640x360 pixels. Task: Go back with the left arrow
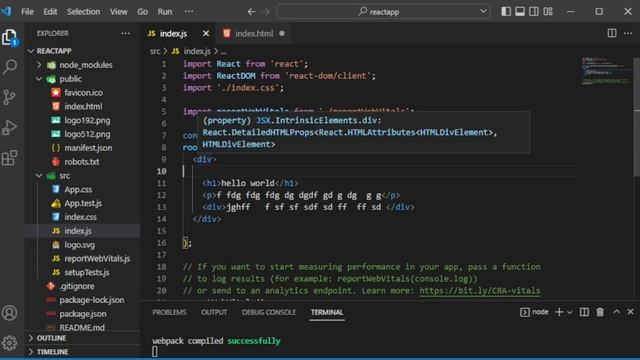251,11
